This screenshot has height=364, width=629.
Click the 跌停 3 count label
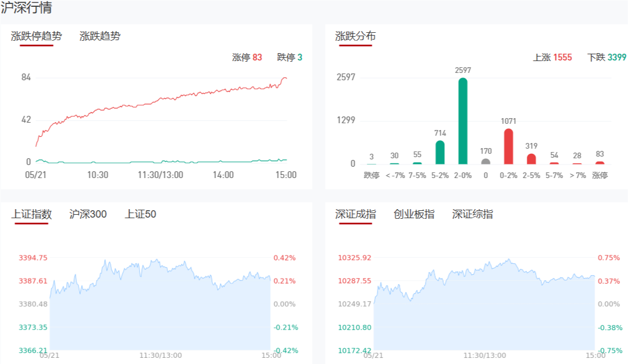tap(290, 57)
